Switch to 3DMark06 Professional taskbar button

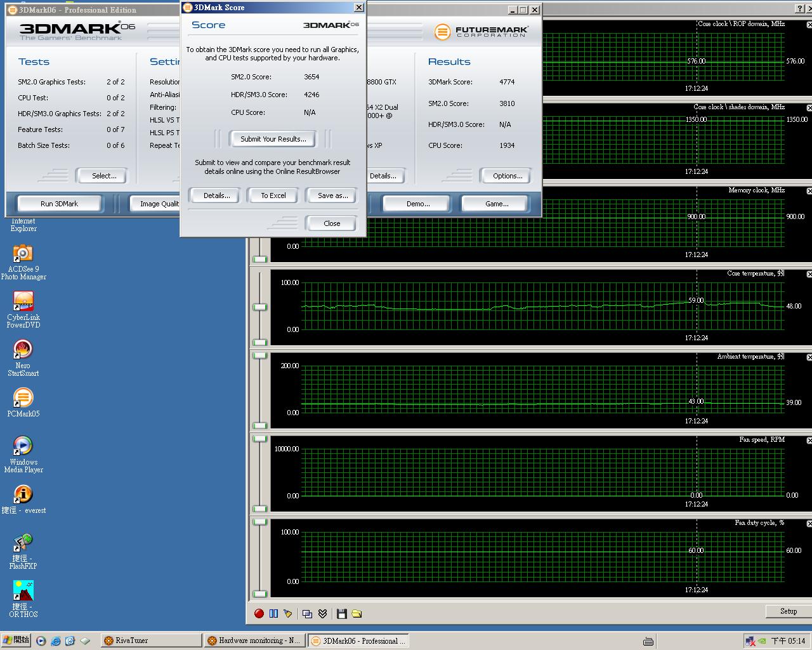(x=359, y=640)
